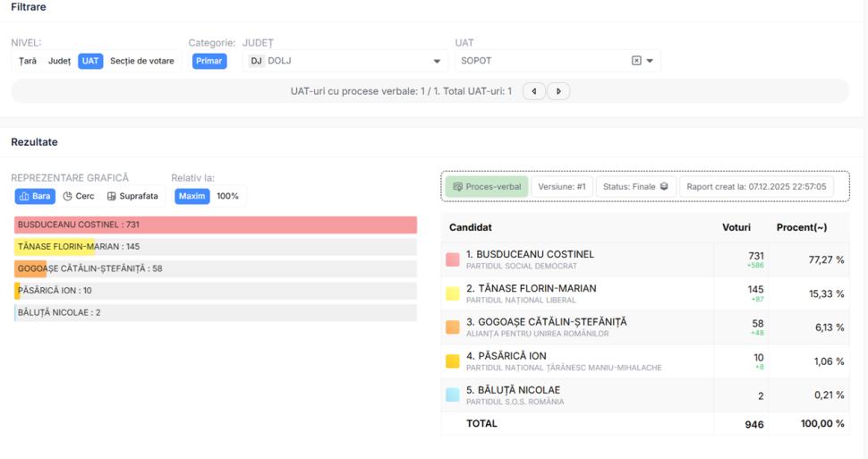Switch chart to Suprafata view
The height and width of the screenshot is (459, 868).
click(x=132, y=196)
